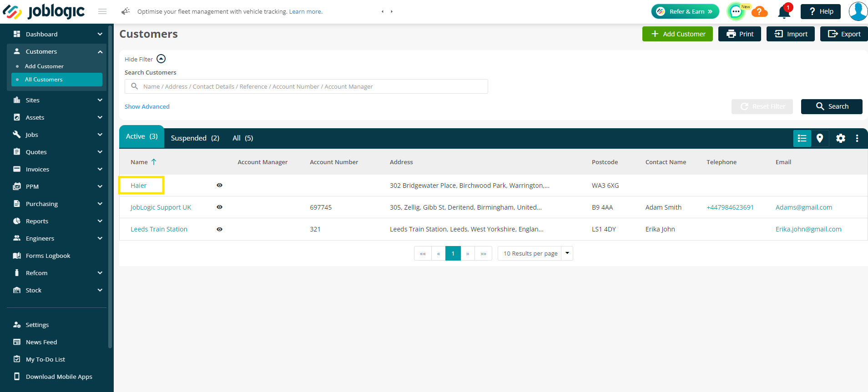Switch to map pin view
This screenshot has width=868, height=392.
pyautogui.click(x=820, y=138)
